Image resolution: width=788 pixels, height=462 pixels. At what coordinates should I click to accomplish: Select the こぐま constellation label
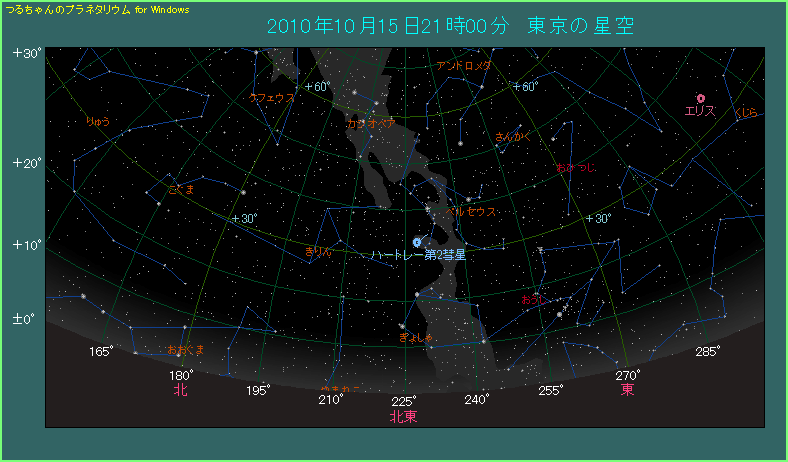[182, 189]
